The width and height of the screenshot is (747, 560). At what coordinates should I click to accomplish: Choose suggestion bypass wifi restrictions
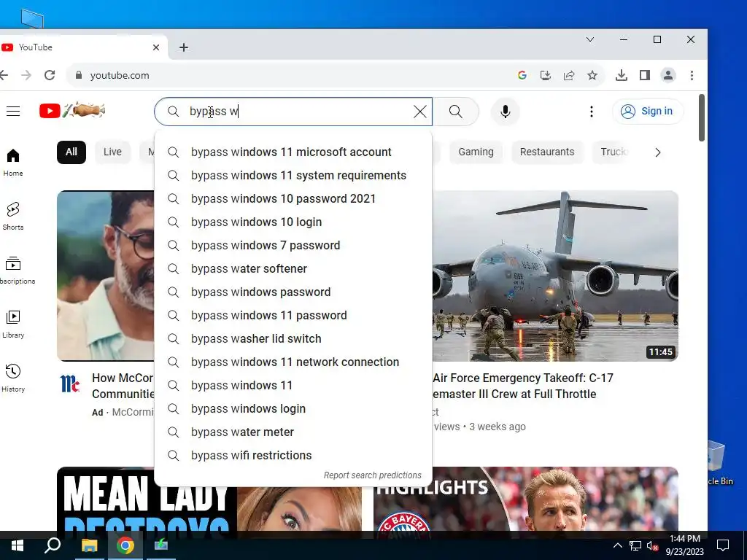click(x=293, y=455)
